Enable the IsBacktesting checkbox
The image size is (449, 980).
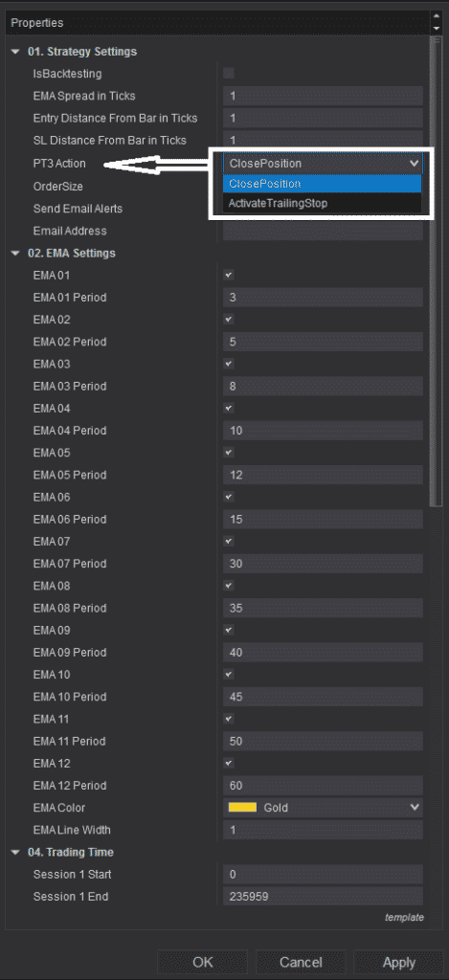[229, 74]
